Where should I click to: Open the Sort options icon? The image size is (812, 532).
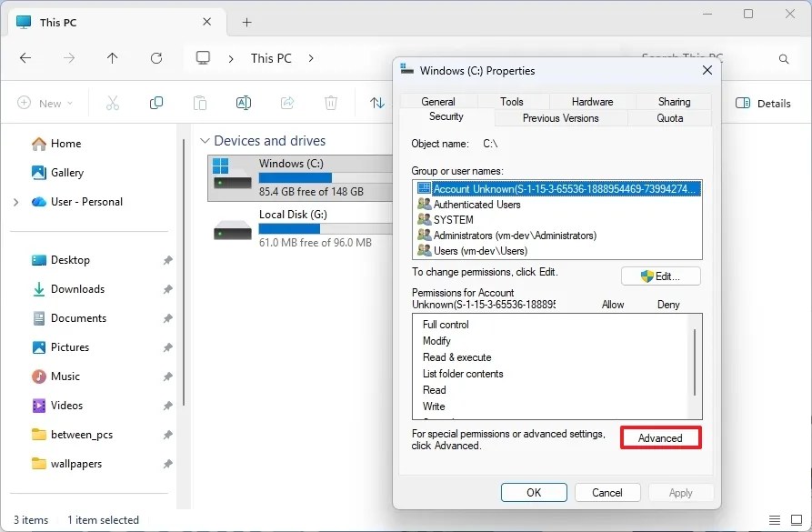[x=376, y=103]
